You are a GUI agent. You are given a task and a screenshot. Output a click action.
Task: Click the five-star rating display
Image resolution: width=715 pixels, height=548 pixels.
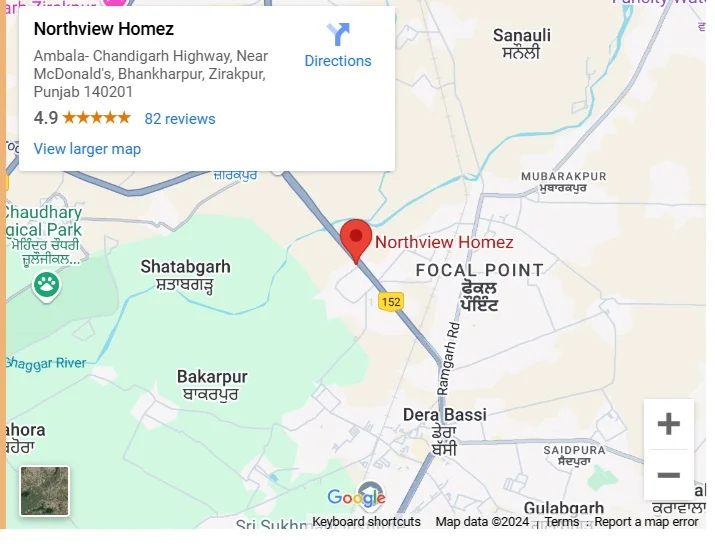[x=97, y=118]
